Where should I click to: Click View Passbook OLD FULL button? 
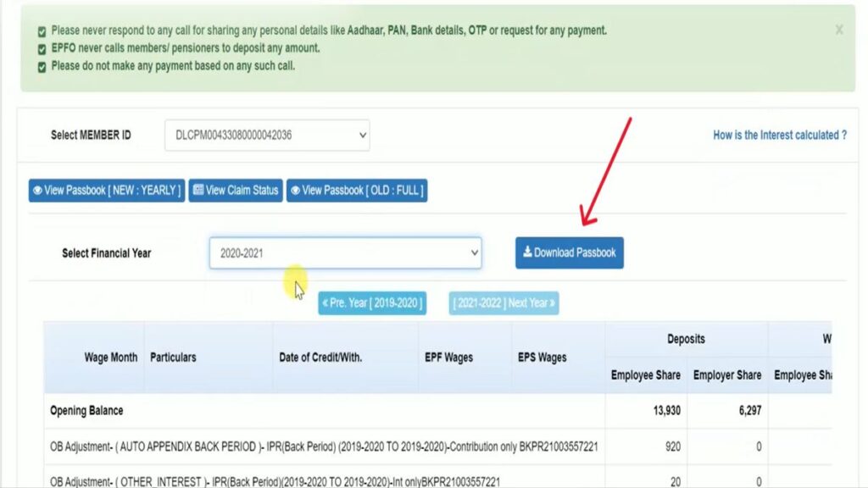pos(357,191)
